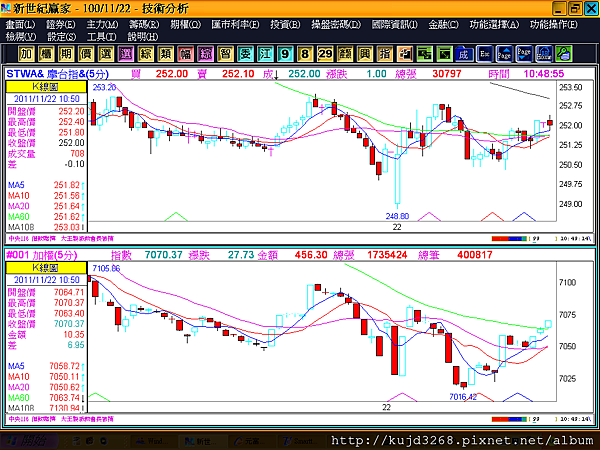
Task: Click blue triangle marker under upper chart
Action: pyautogui.click(x=524, y=217)
